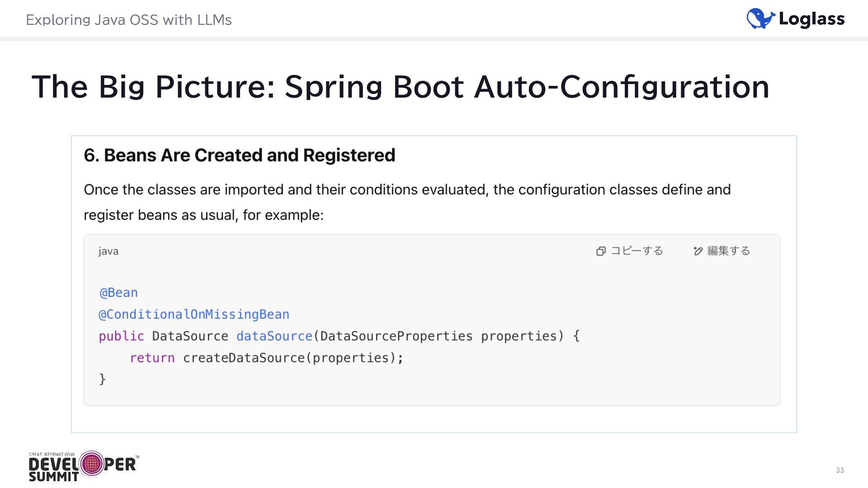Click the @ConditionalOnMissingBean annotation
Image resolution: width=868 pixels, height=488 pixels.
point(194,314)
